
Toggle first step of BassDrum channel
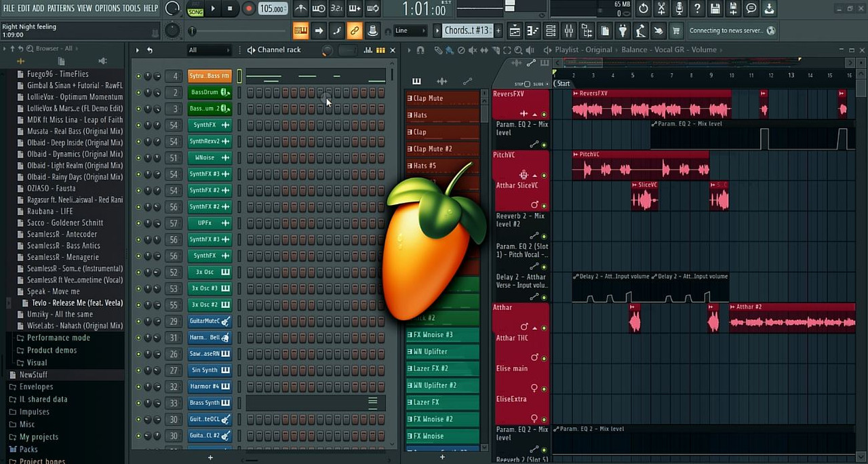(x=250, y=92)
